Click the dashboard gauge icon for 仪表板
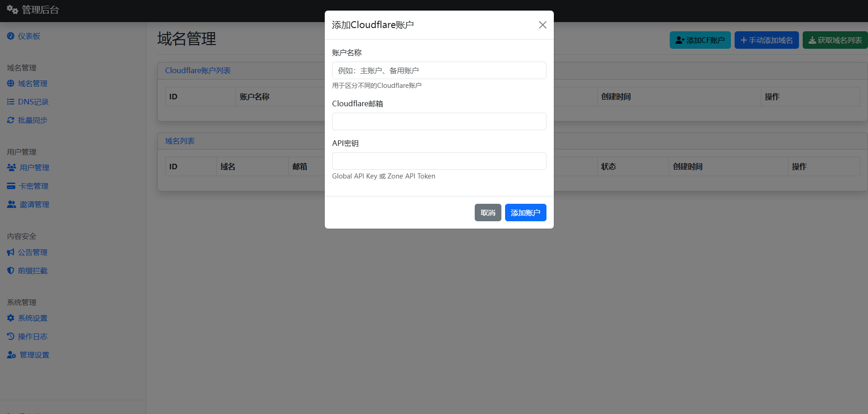868x414 pixels. click(x=11, y=36)
